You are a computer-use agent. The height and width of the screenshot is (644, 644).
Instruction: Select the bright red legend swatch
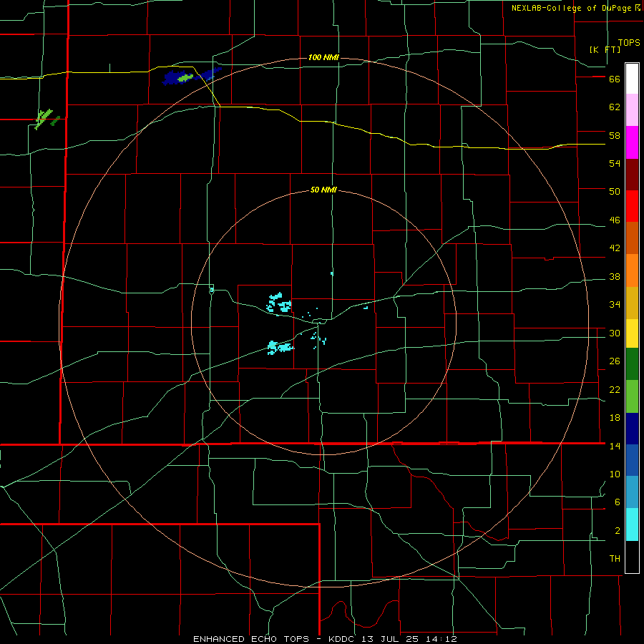click(x=632, y=206)
